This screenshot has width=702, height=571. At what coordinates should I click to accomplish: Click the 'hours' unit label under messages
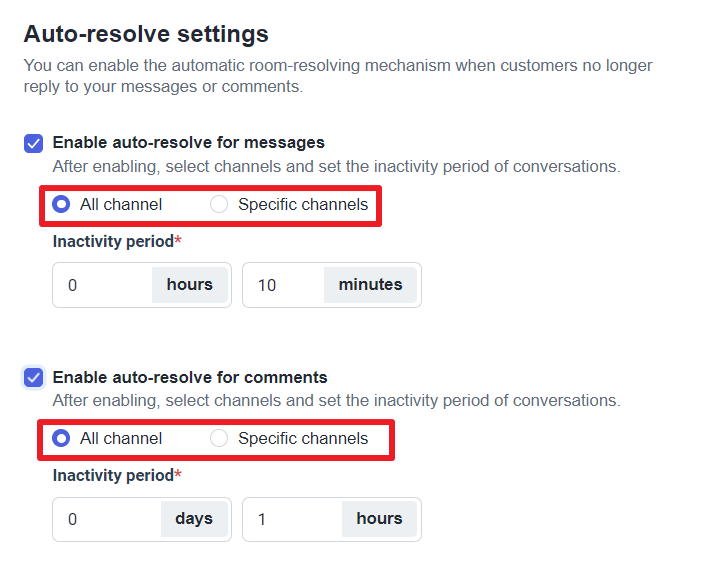(189, 285)
